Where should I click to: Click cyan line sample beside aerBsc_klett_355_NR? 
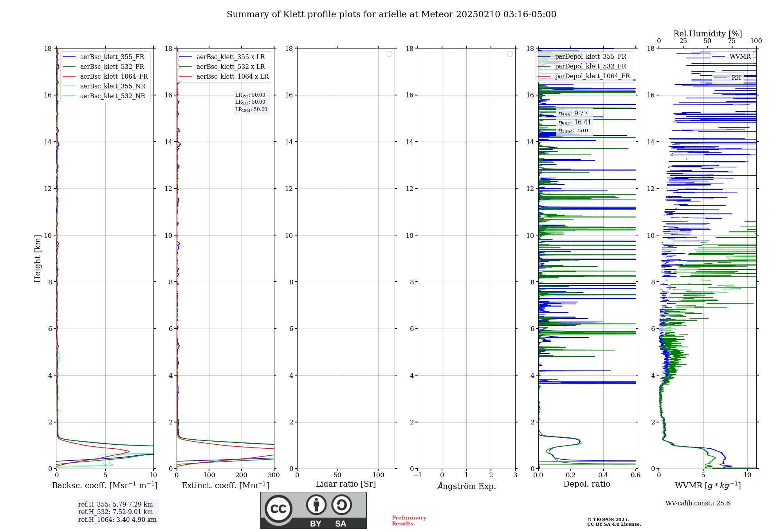click(69, 86)
